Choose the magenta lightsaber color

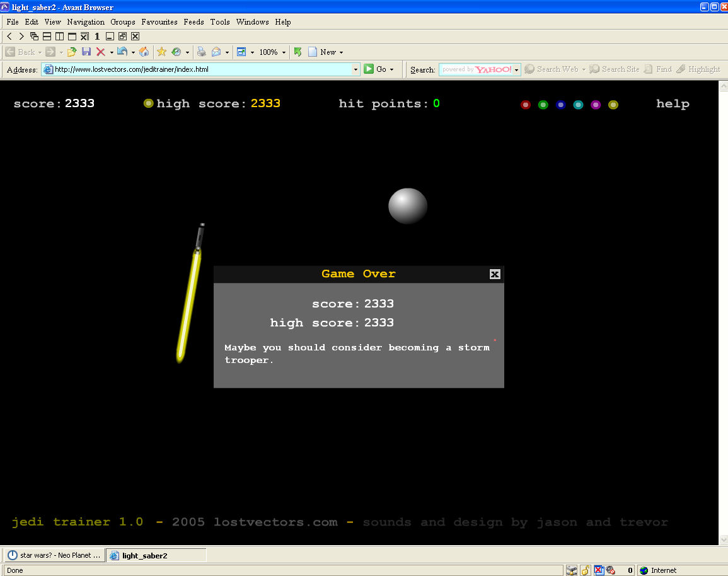(x=596, y=105)
